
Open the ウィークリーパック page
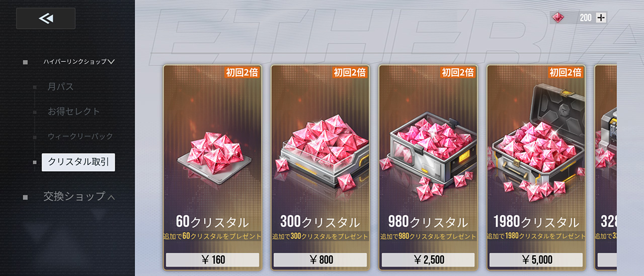click(80, 136)
